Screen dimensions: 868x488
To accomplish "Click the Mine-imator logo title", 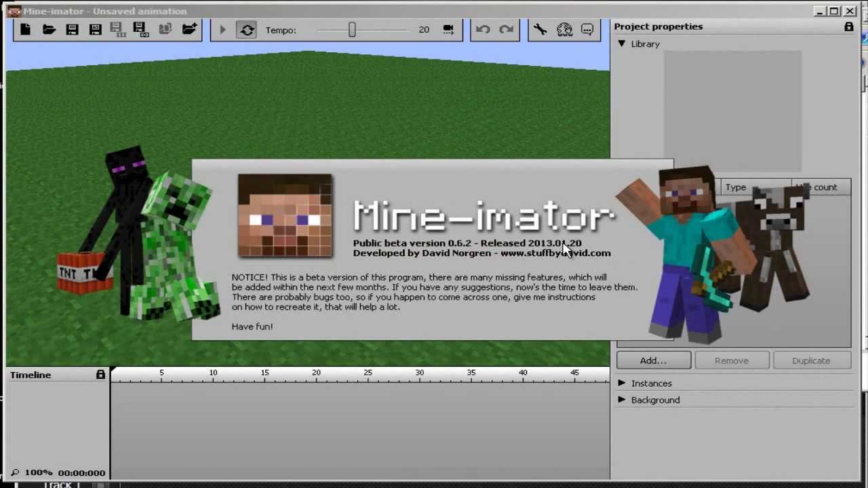I will (x=484, y=216).
